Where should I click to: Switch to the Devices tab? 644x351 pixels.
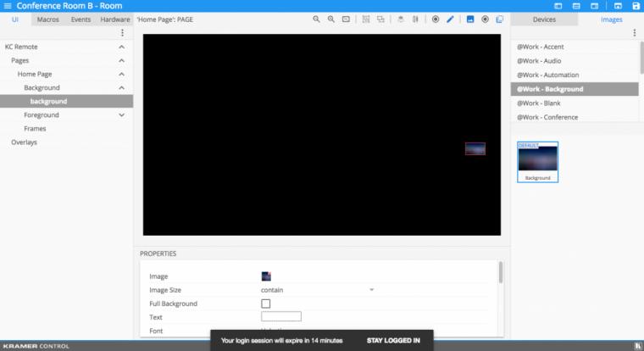544,19
